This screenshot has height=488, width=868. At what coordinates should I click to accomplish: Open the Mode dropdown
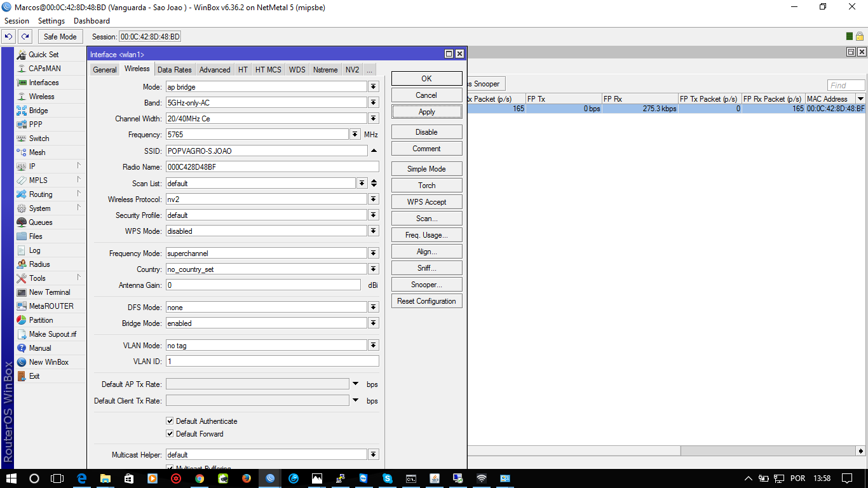374,87
